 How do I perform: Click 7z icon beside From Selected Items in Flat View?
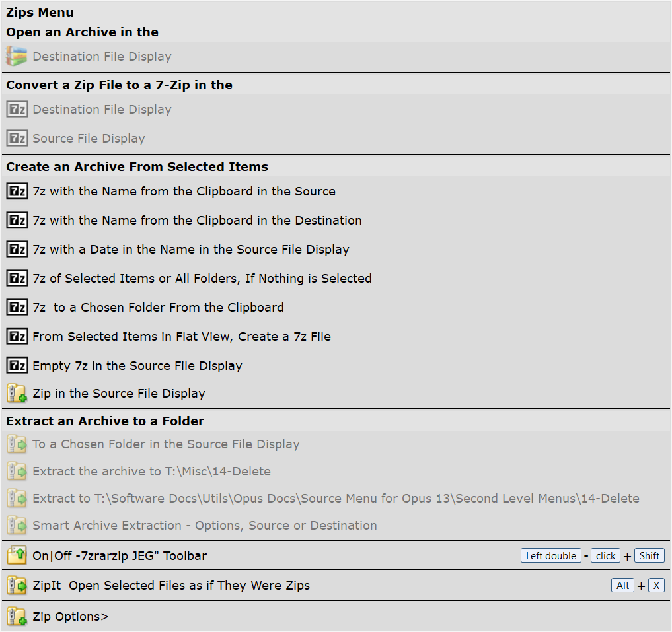pos(17,337)
